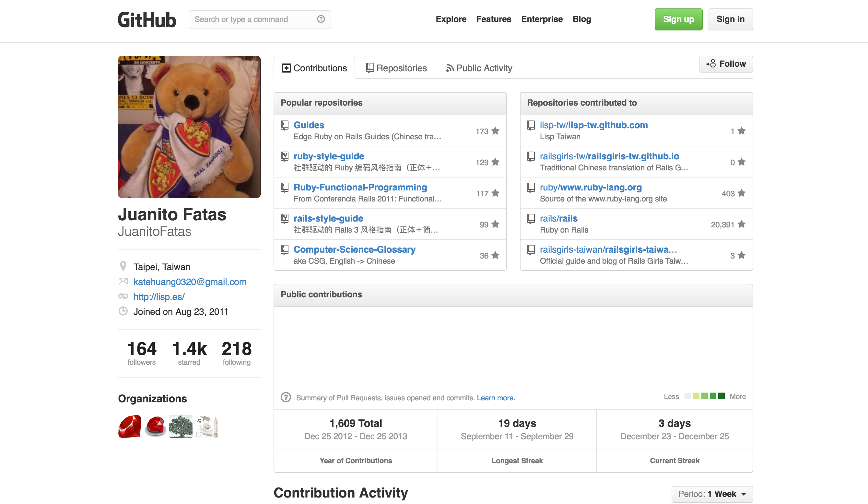Image resolution: width=868 pixels, height=504 pixels.
Task: Follow user Juanito Fatas
Action: 726,64
